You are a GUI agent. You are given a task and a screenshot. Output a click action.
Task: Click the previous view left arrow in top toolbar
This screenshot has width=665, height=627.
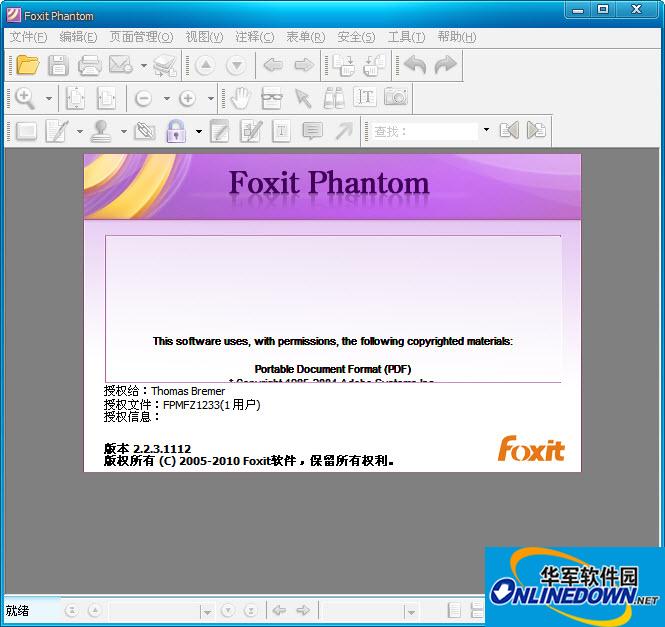click(273, 65)
